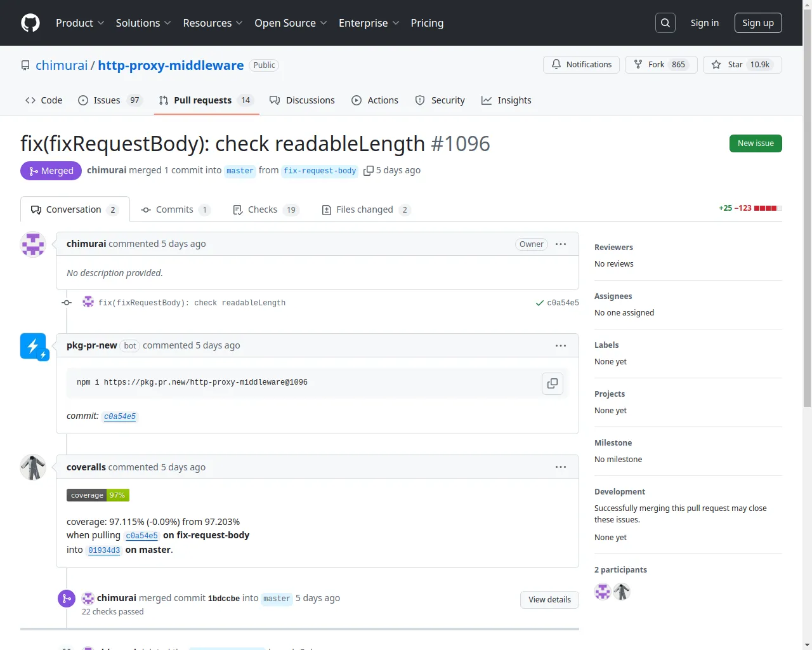Open the Security tab
The image size is (812, 650).
(x=440, y=100)
